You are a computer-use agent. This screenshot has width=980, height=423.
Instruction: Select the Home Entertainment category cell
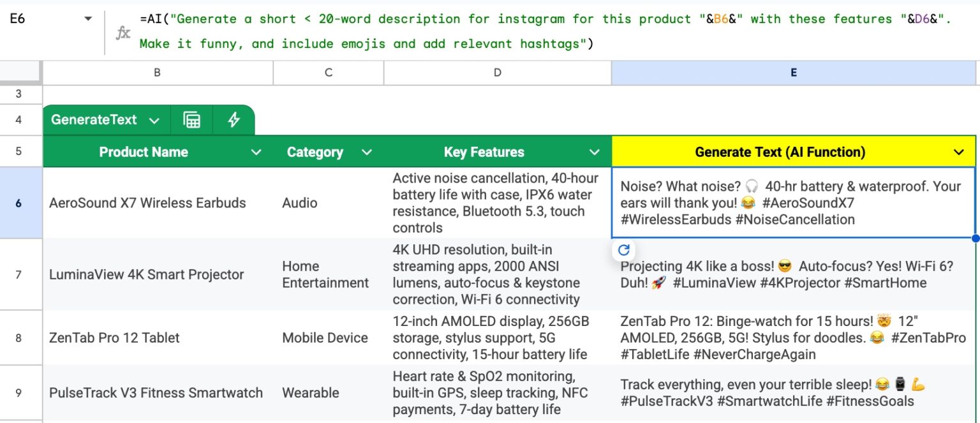pos(325,274)
